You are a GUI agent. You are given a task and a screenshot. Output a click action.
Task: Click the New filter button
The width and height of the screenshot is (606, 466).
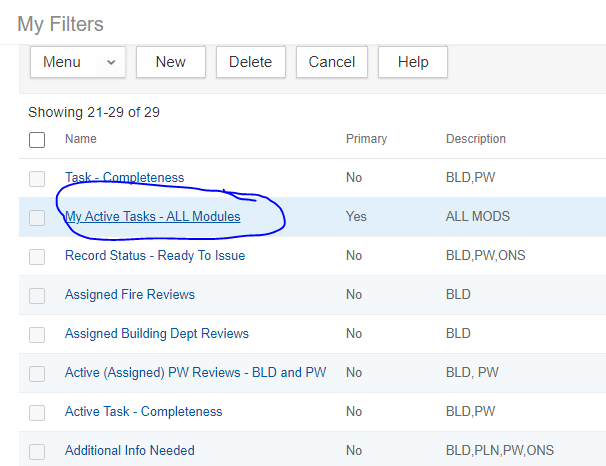click(x=170, y=62)
